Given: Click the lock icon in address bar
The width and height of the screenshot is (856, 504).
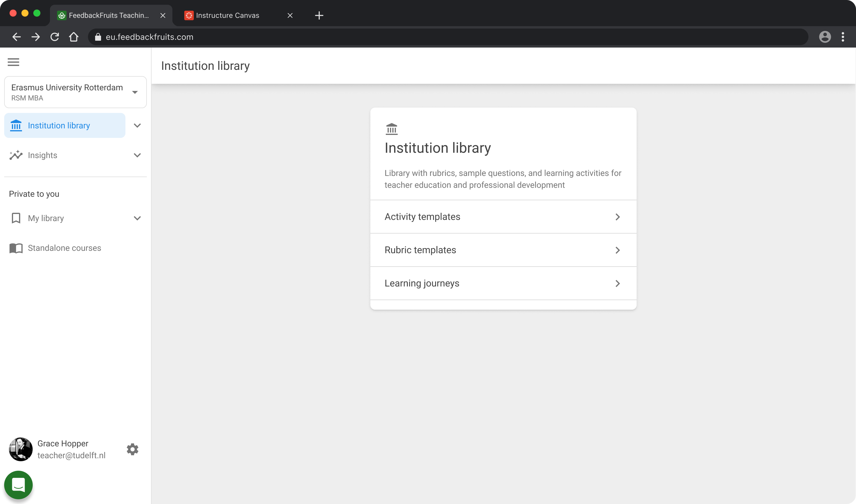Looking at the screenshot, I should pyautogui.click(x=98, y=37).
